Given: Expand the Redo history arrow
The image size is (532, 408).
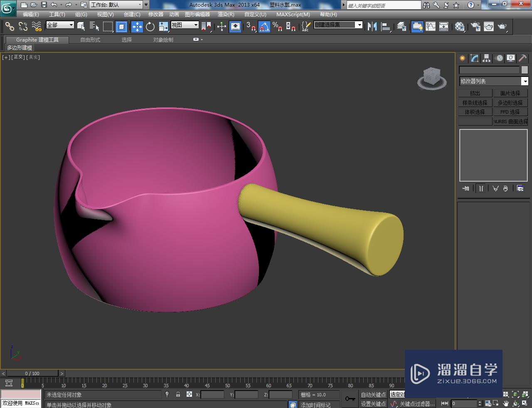Looking at the screenshot, I should pos(76,5).
